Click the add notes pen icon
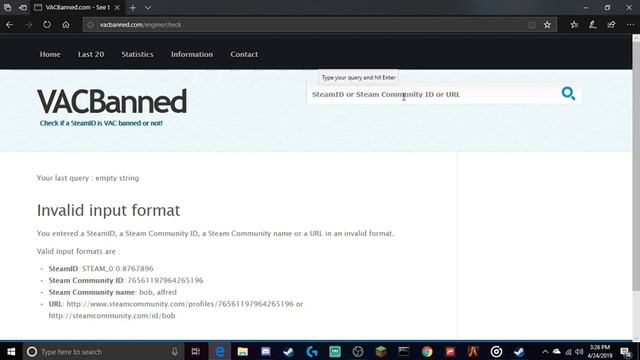 pyautogui.click(x=593, y=25)
